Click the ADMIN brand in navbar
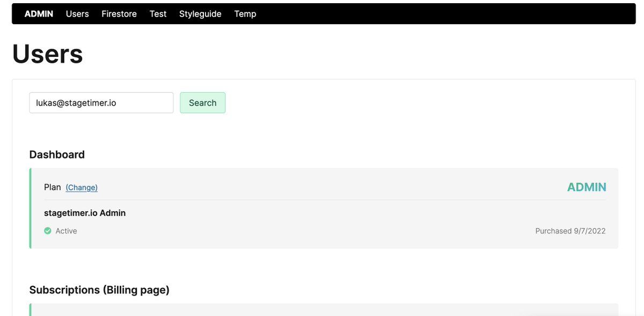The width and height of the screenshot is (644, 316). point(39,14)
